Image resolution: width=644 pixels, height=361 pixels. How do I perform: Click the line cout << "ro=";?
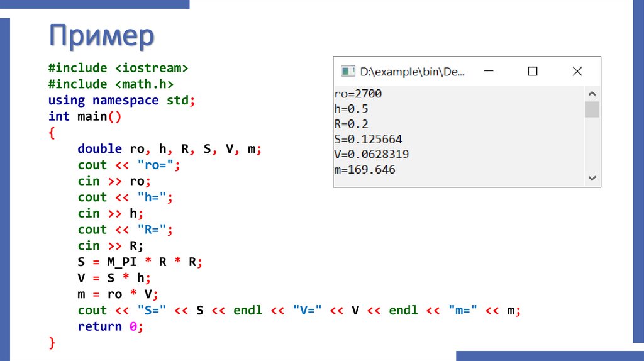[129, 165]
